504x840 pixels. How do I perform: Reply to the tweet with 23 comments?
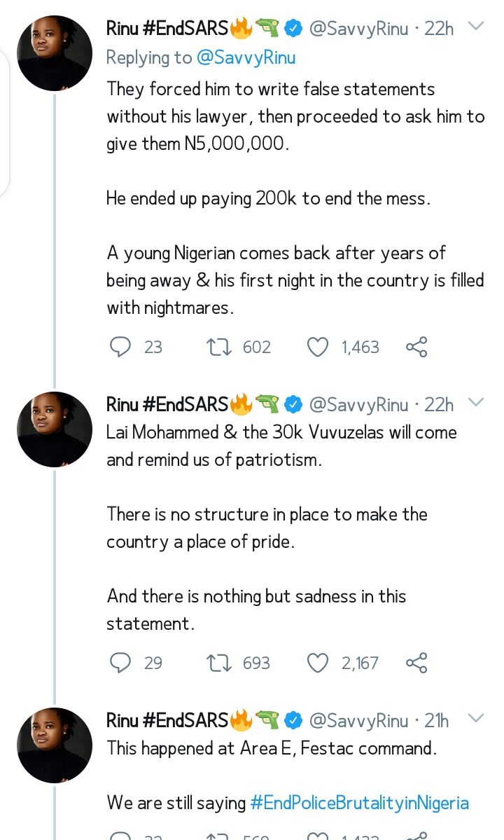pos(120,347)
